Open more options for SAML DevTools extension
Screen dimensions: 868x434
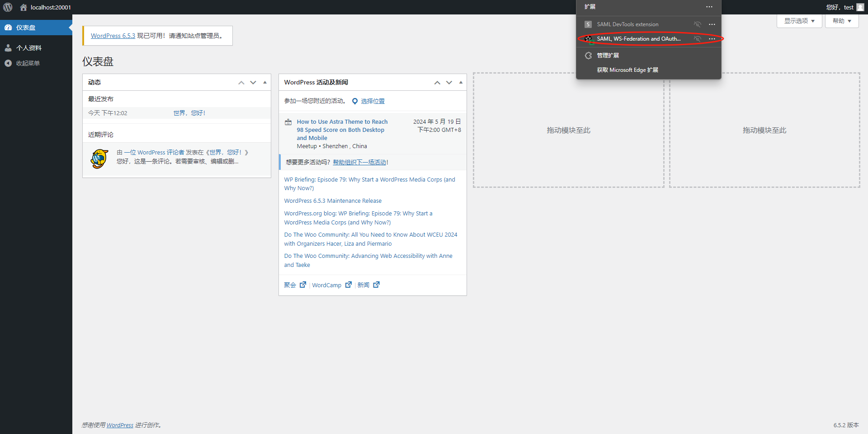[x=712, y=24]
